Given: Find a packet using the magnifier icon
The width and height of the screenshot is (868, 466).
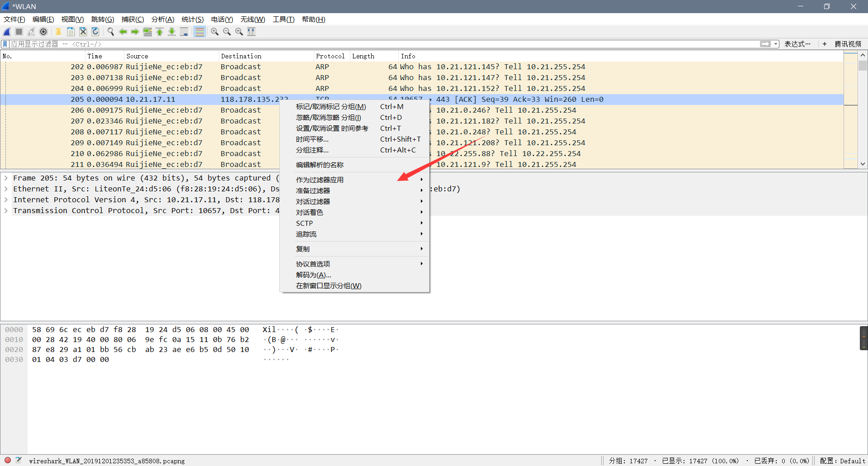Looking at the screenshot, I should 110,32.
